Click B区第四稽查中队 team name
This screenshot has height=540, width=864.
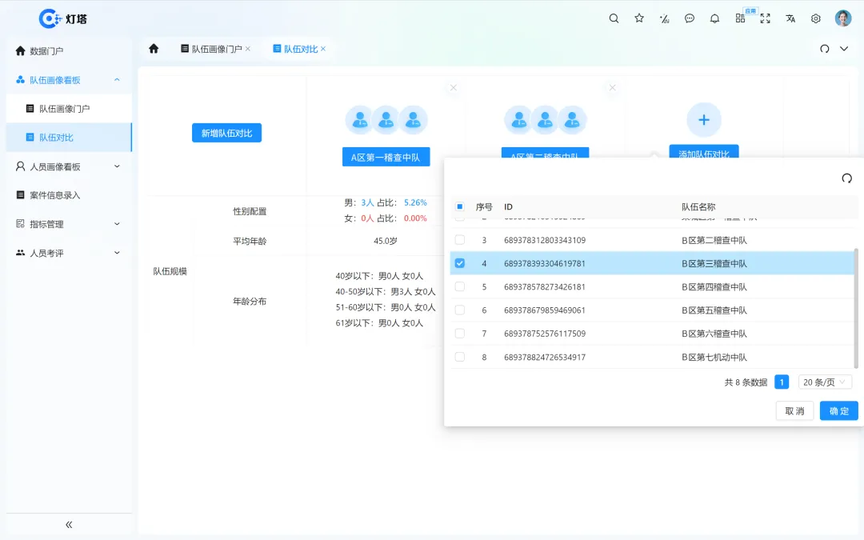pyautogui.click(x=714, y=287)
